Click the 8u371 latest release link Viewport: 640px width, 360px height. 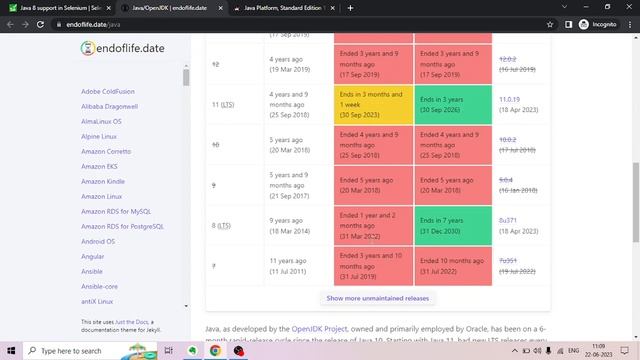tap(508, 220)
